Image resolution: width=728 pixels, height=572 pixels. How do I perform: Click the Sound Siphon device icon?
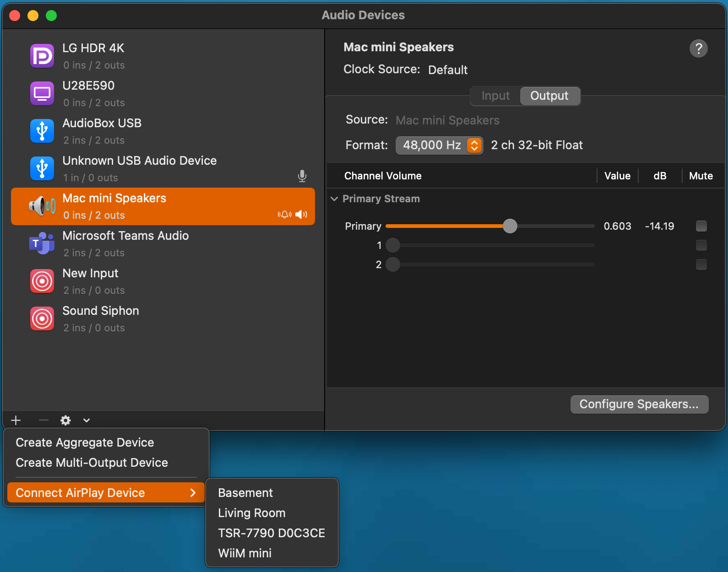42,318
